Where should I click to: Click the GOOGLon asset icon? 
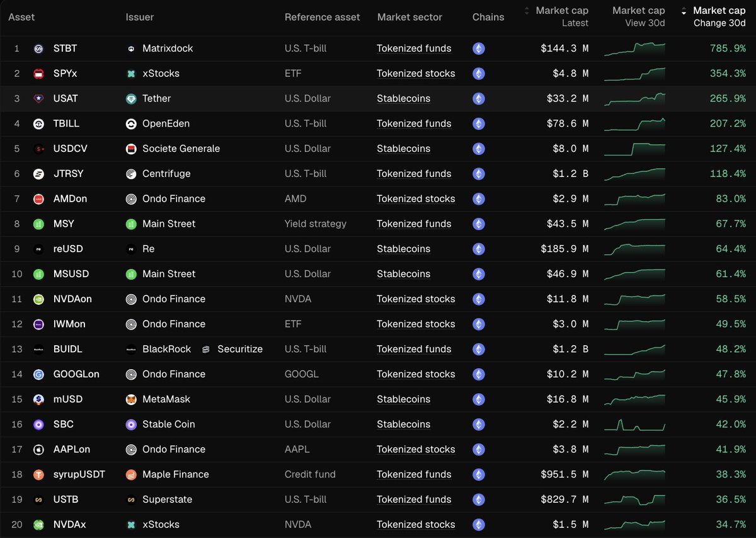coord(38,374)
